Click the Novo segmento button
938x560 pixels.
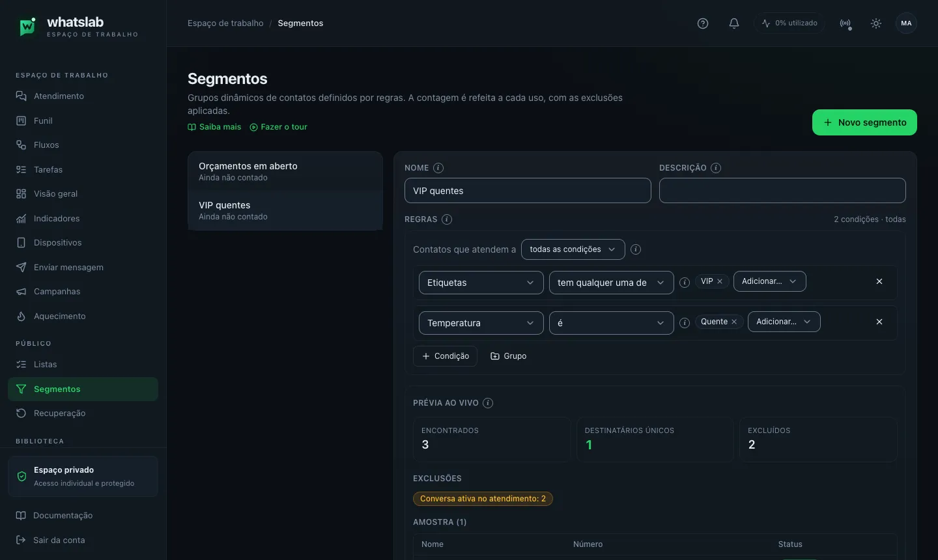pos(864,122)
